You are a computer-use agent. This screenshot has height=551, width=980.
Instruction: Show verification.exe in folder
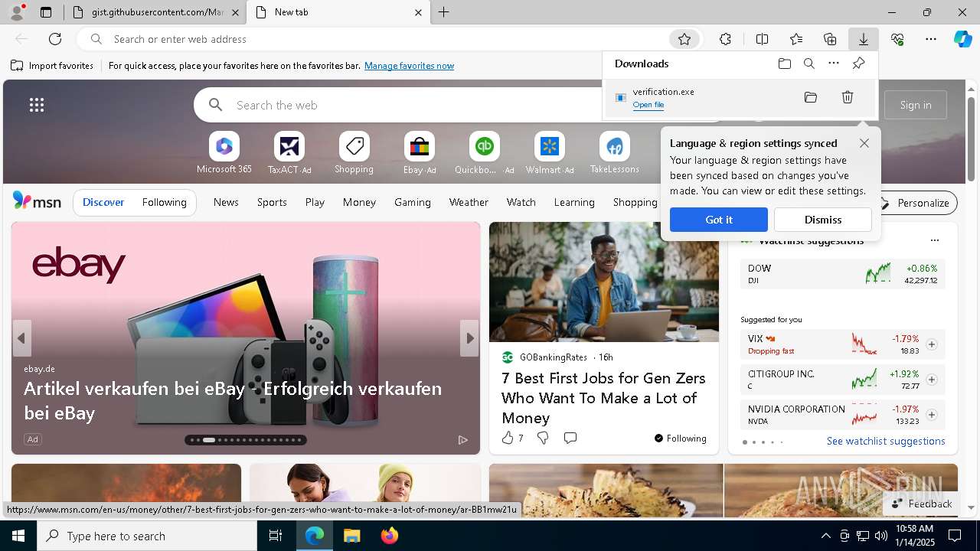(x=811, y=97)
